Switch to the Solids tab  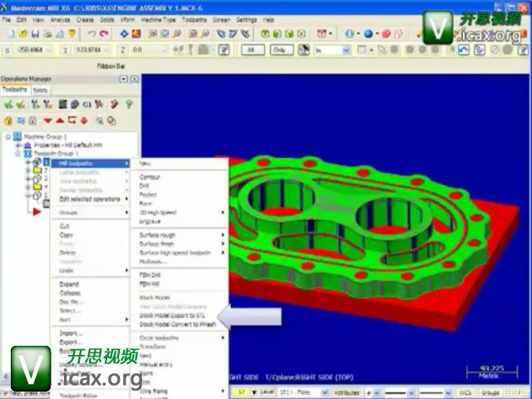(41, 91)
